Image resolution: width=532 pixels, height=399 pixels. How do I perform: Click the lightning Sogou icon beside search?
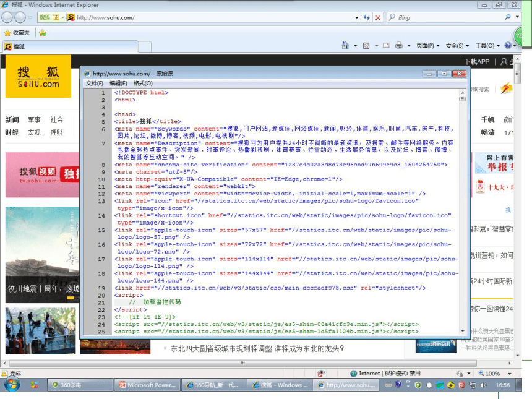506,88
